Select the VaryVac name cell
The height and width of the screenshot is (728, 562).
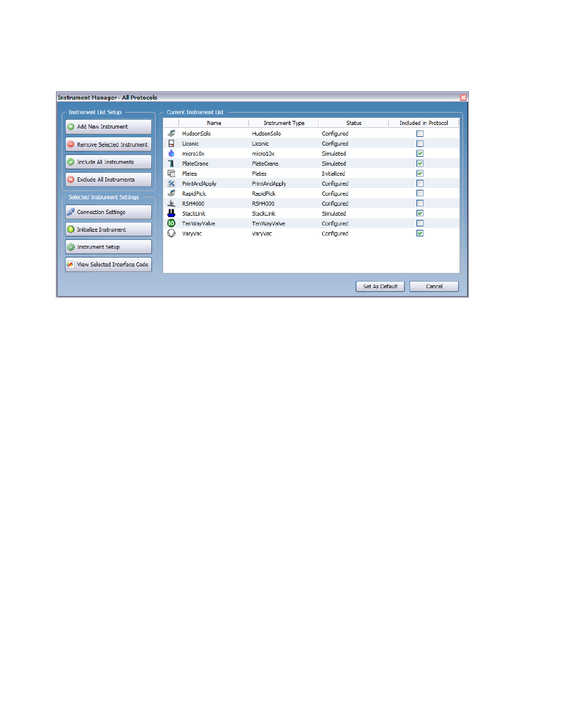pyautogui.click(x=192, y=234)
